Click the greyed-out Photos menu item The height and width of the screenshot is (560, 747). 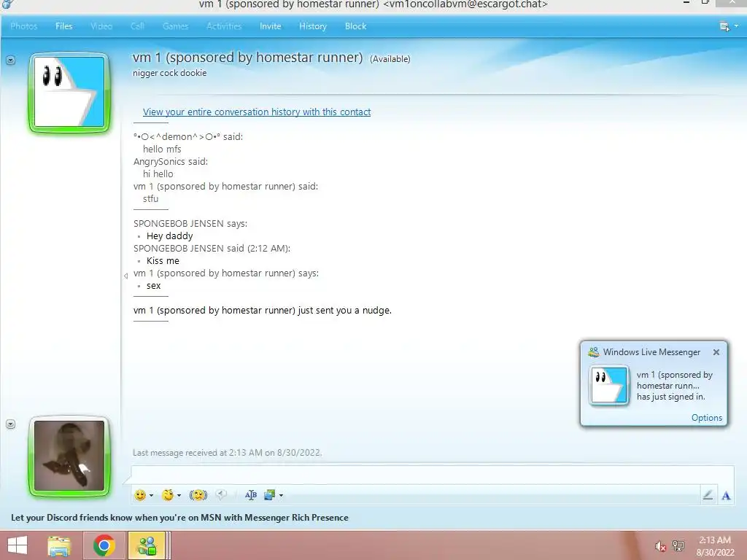click(x=24, y=26)
